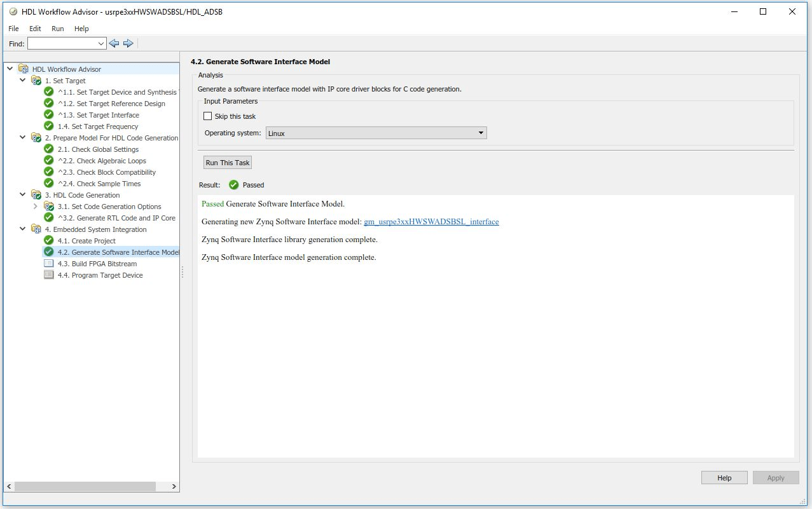The height and width of the screenshot is (509, 812).
Task: Click the green check icon beside Create Project
Action: 49,241
